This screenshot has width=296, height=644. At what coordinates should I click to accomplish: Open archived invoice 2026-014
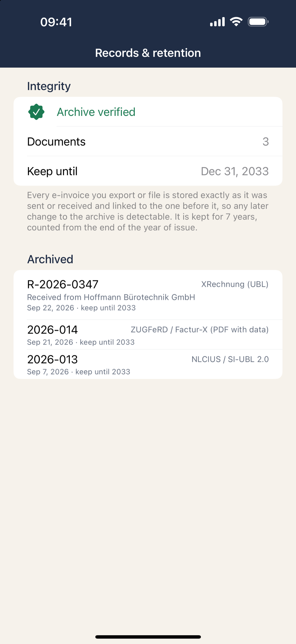[x=148, y=334]
